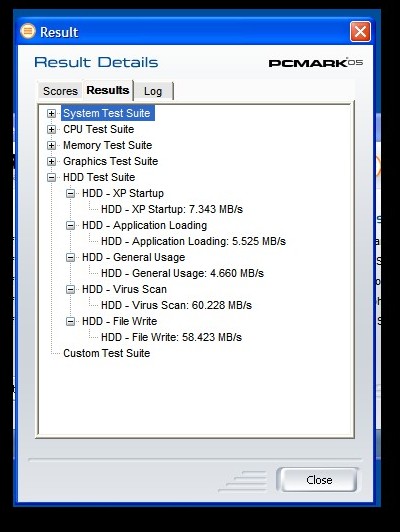Expand the System Test Suite node

[51, 113]
